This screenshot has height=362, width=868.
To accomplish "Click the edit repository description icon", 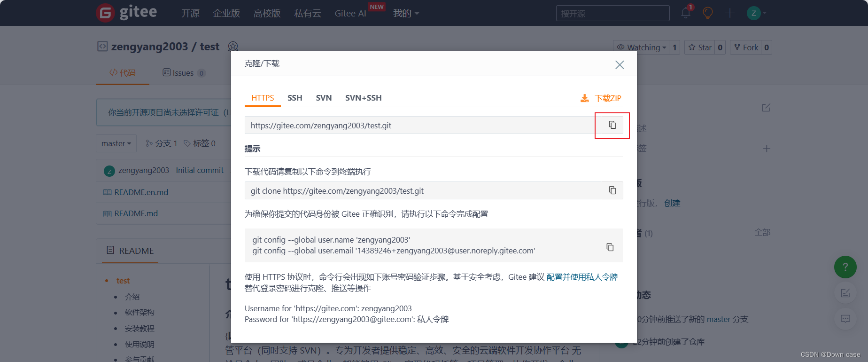I will pyautogui.click(x=766, y=108).
